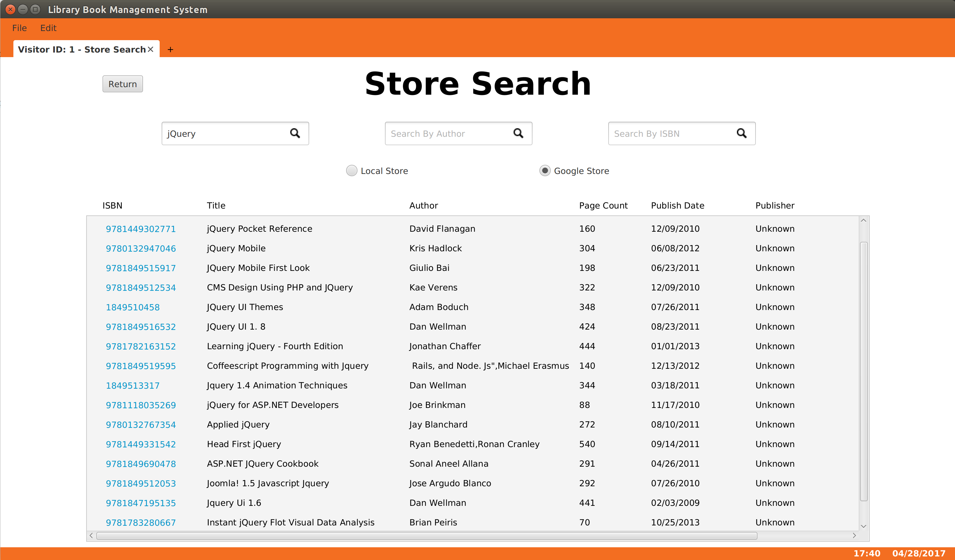955x560 pixels.
Task: Switch to Visitor ID: 1 Store Search tab
Action: (82, 49)
